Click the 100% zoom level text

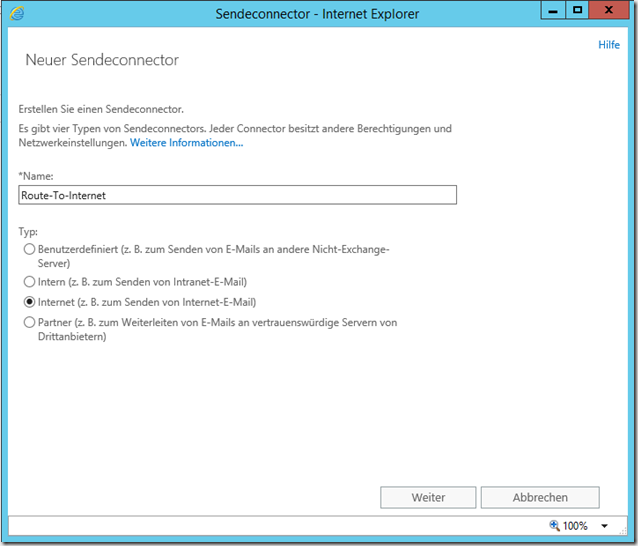point(575,526)
